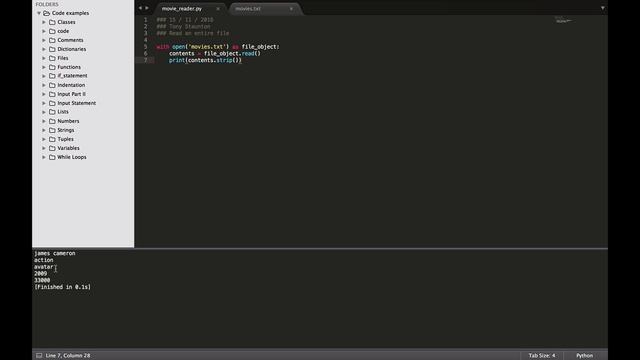Click the Classes folder icon
640x360 pixels.
pyautogui.click(x=52, y=22)
